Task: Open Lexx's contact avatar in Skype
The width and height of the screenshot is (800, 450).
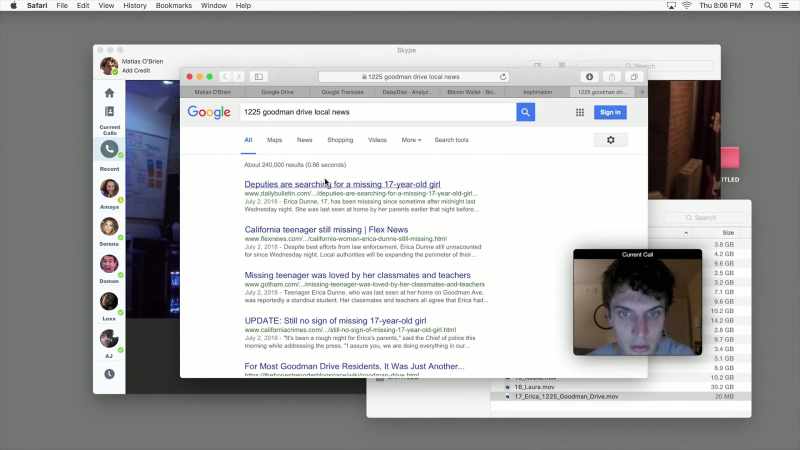Action: point(109,301)
